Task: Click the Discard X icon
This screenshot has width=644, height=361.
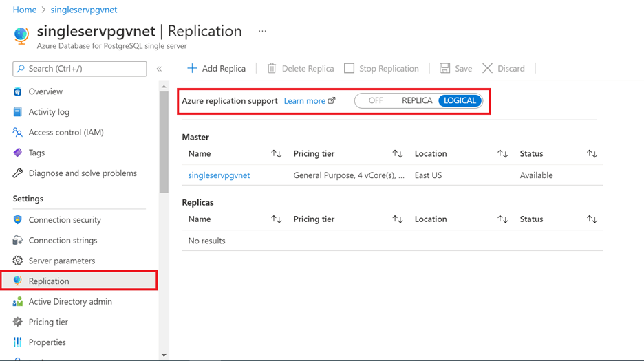Action: 487,68
